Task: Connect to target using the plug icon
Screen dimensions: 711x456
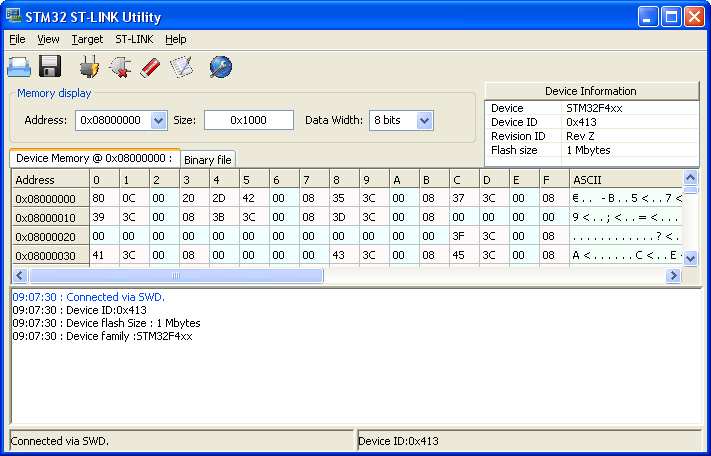Action: click(x=89, y=67)
